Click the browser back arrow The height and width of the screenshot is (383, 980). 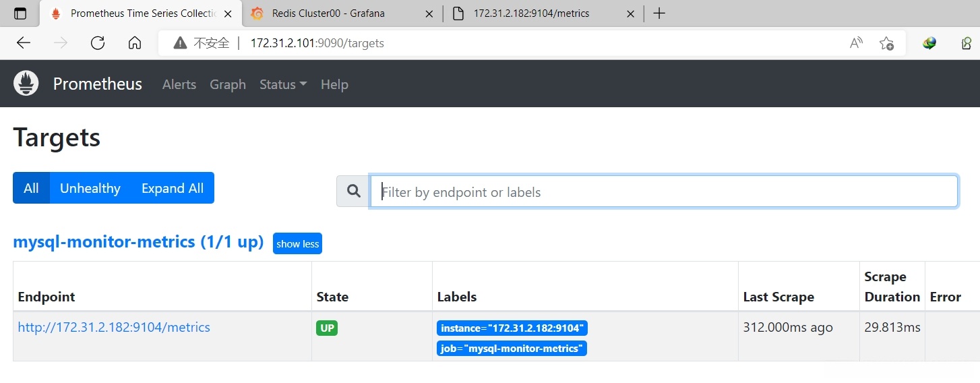pos(24,43)
